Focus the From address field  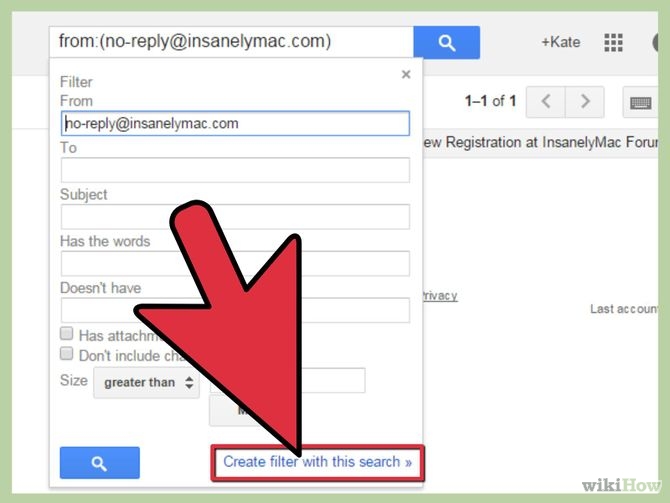pos(235,124)
